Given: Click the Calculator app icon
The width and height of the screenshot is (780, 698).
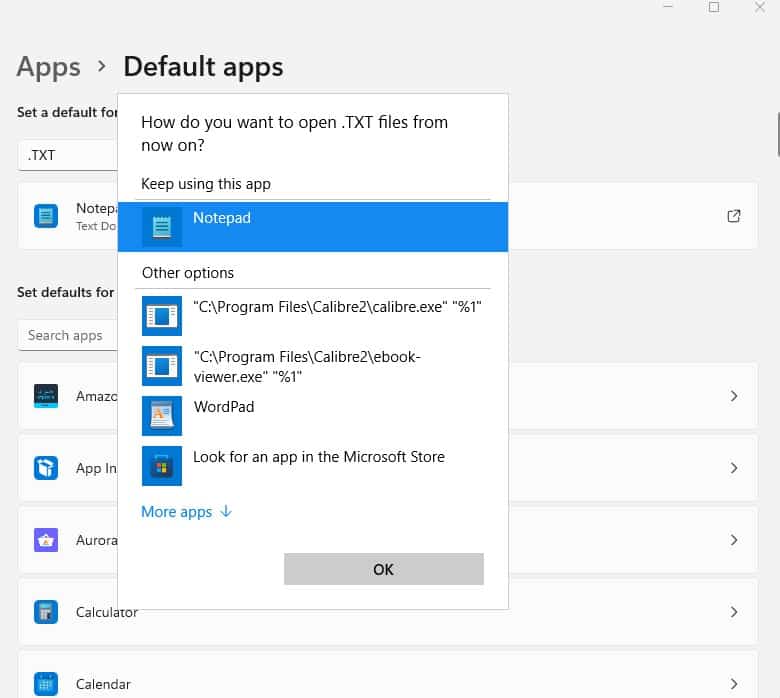Looking at the screenshot, I should point(46,612).
